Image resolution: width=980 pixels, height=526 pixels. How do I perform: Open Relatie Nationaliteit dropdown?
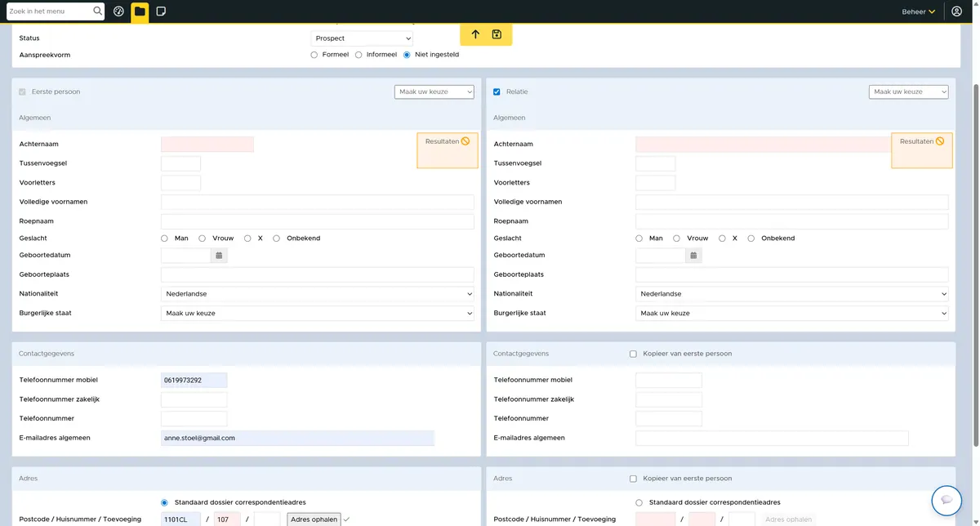(792, 294)
